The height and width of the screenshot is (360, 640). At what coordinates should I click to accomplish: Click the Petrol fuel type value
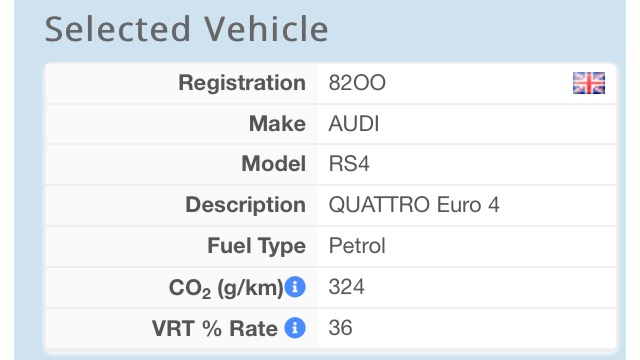pyautogui.click(x=357, y=246)
